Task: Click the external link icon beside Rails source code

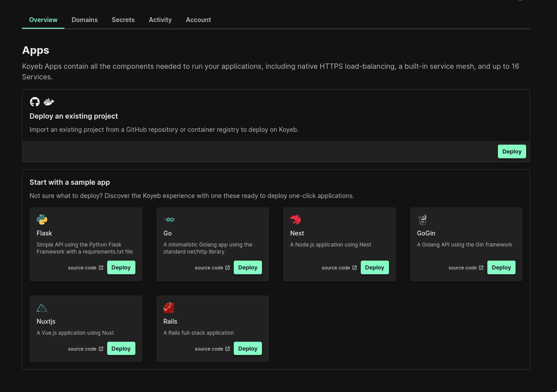Action: tap(228, 348)
